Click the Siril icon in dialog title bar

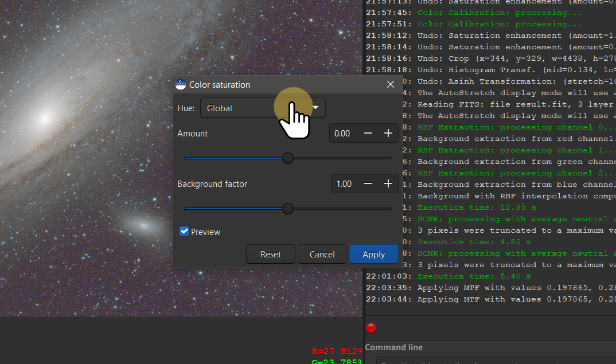pos(181,84)
